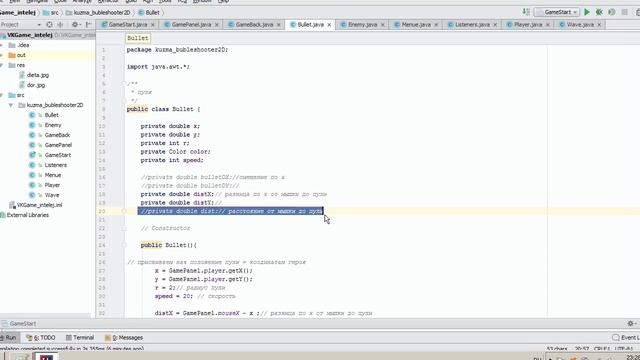This screenshot has width=640, height=360.
Task: Select dor.jpg in project tree
Action: pyautogui.click(x=32, y=85)
